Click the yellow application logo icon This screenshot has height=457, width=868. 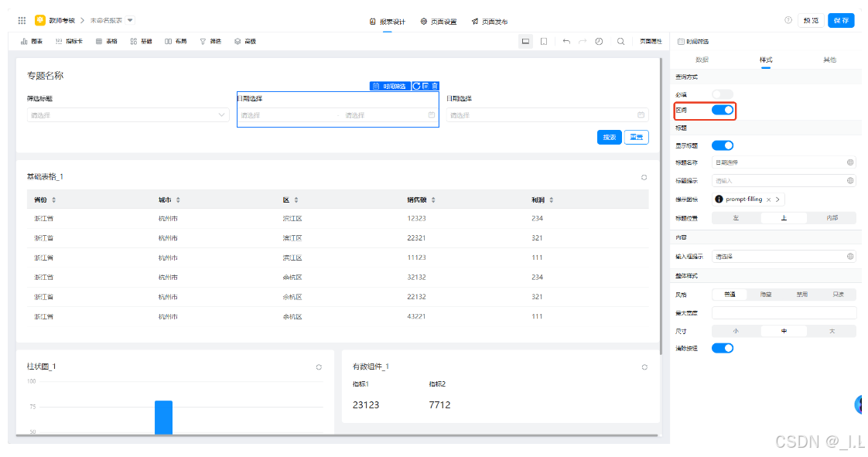tap(40, 20)
